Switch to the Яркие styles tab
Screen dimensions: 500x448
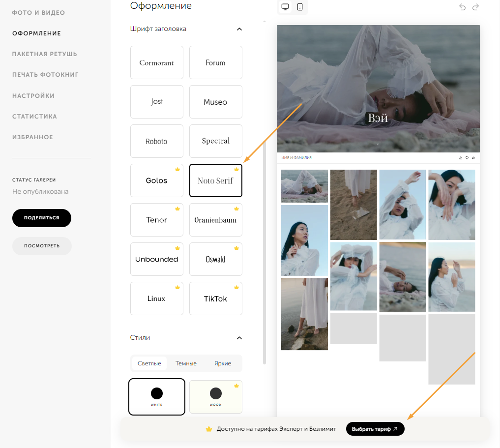[x=223, y=363]
